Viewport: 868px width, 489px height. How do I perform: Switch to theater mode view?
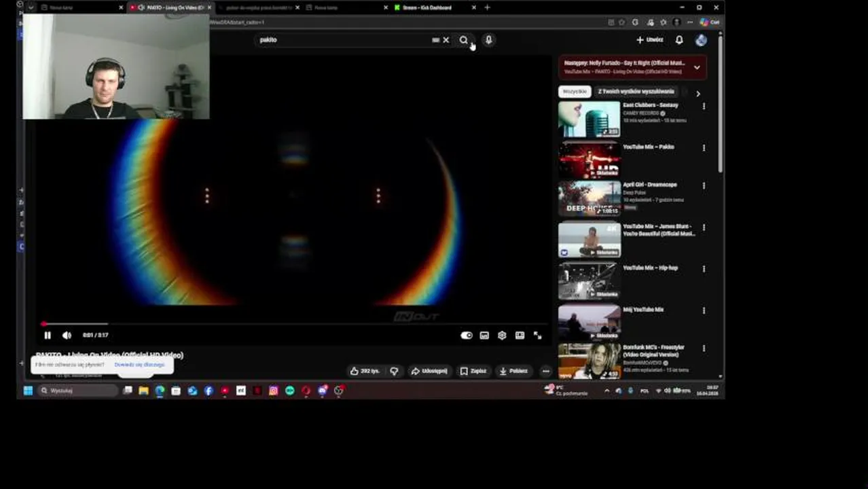(x=520, y=336)
